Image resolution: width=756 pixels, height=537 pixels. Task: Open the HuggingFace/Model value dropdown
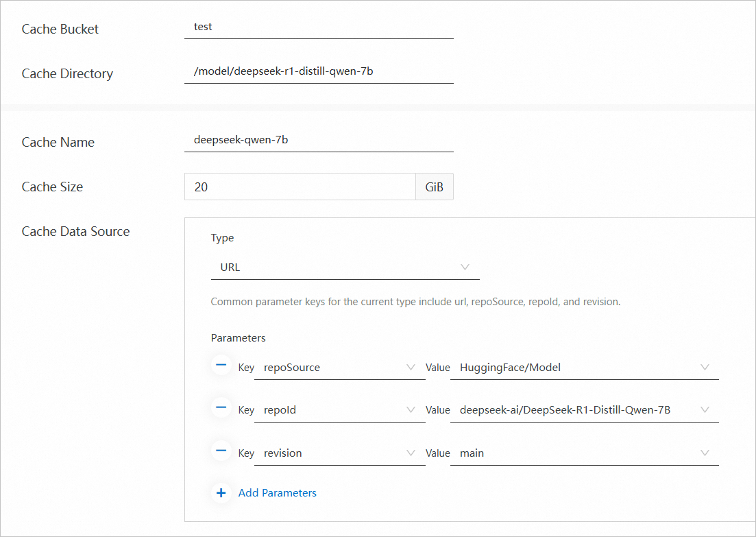pos(705,367)
